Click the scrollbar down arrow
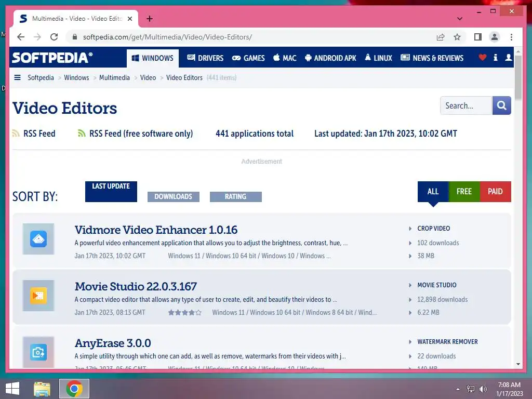The height and width of the screenshot is (399, 532). click(518, 364)
